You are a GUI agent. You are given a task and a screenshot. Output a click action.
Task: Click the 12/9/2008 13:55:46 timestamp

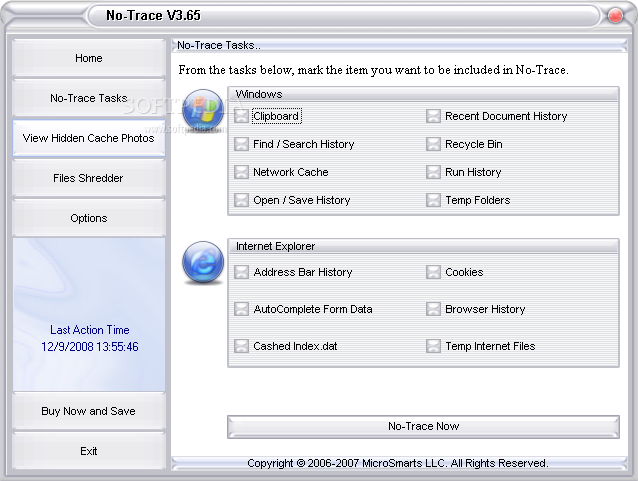90,347
